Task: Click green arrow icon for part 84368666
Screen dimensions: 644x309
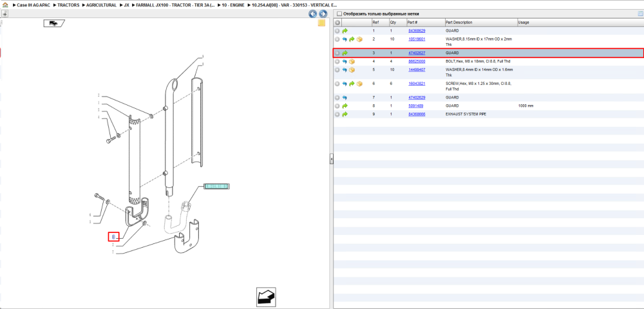Action: [x=345, y=114]
